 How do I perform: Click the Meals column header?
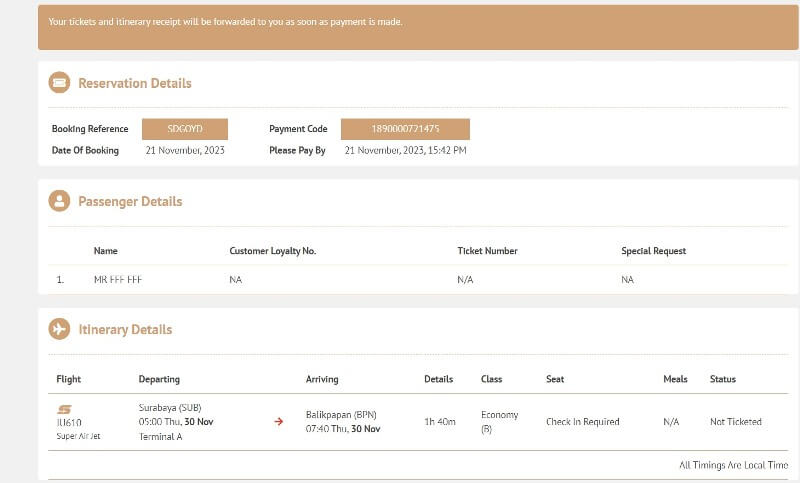676,379
